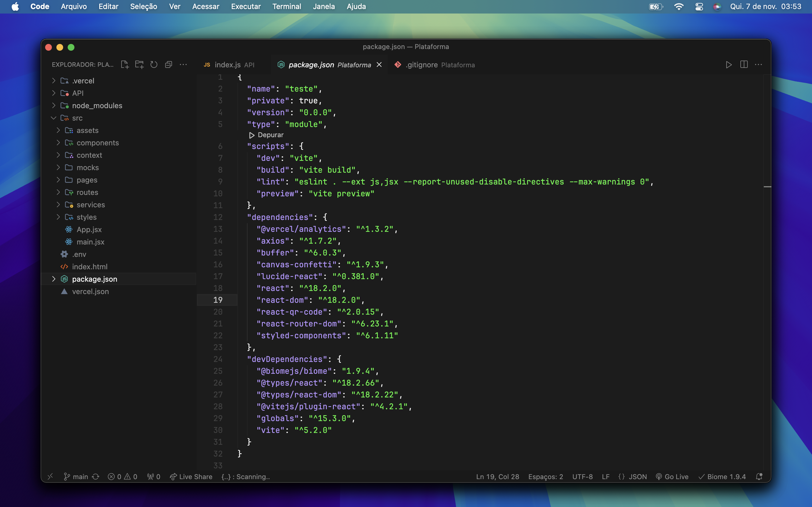Click the encoding UTF-8 status bar item
Screen dimensions: 812x507
pos(583,477)
